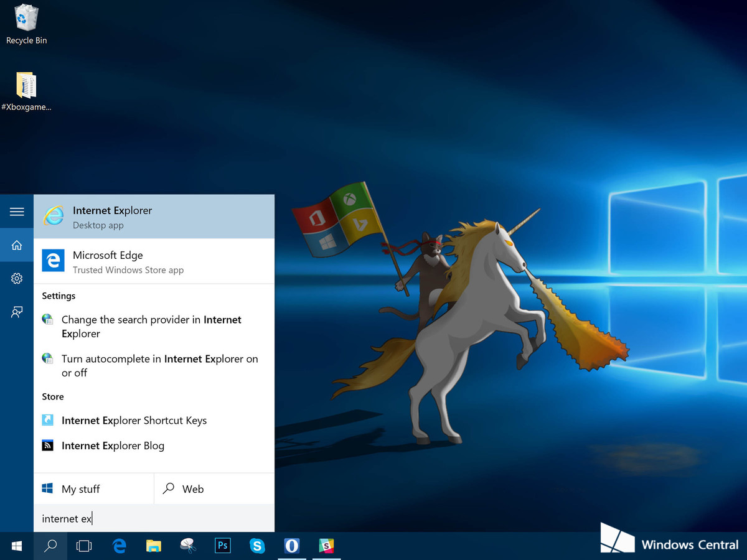Open the Windows Start button
The width and height of the screenshot is (747, 560).
[17, 546]
